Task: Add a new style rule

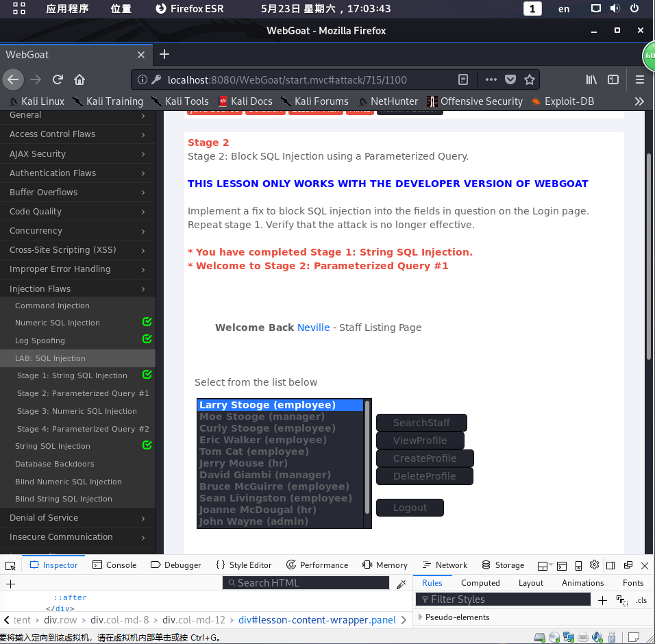Action: tap(602, 600)
